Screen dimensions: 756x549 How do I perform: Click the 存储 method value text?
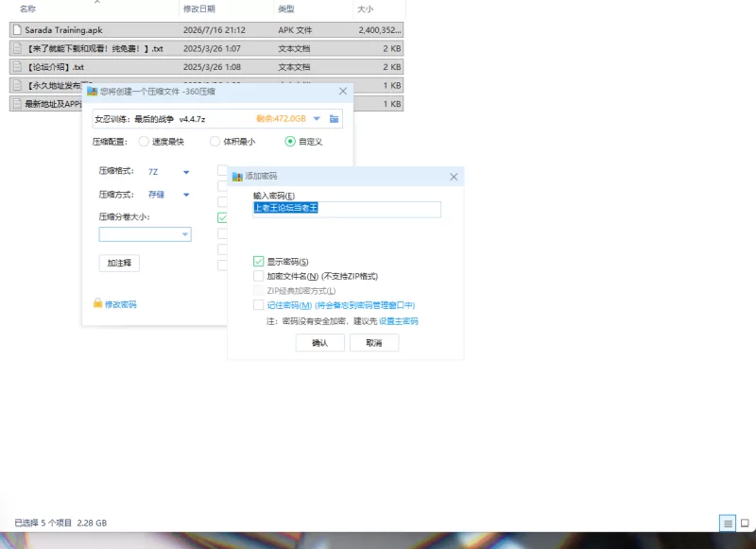coord(156,195)
